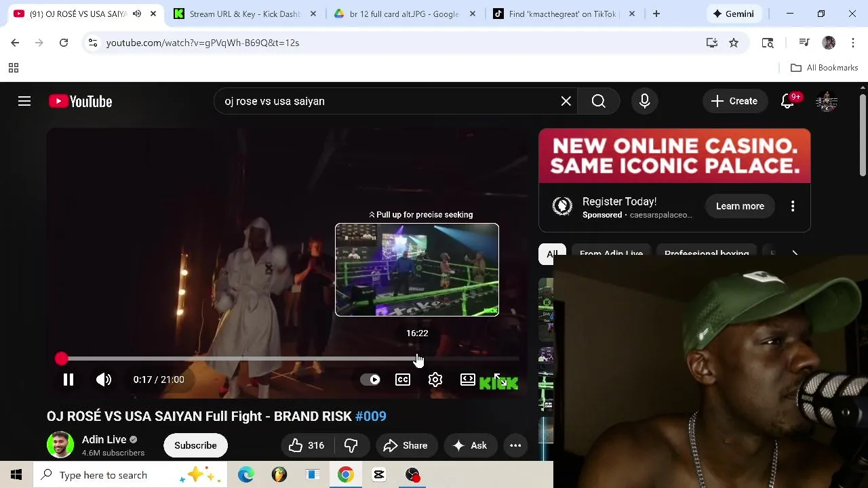
Task: Subscribe to Adin Live
Action: 195,445
